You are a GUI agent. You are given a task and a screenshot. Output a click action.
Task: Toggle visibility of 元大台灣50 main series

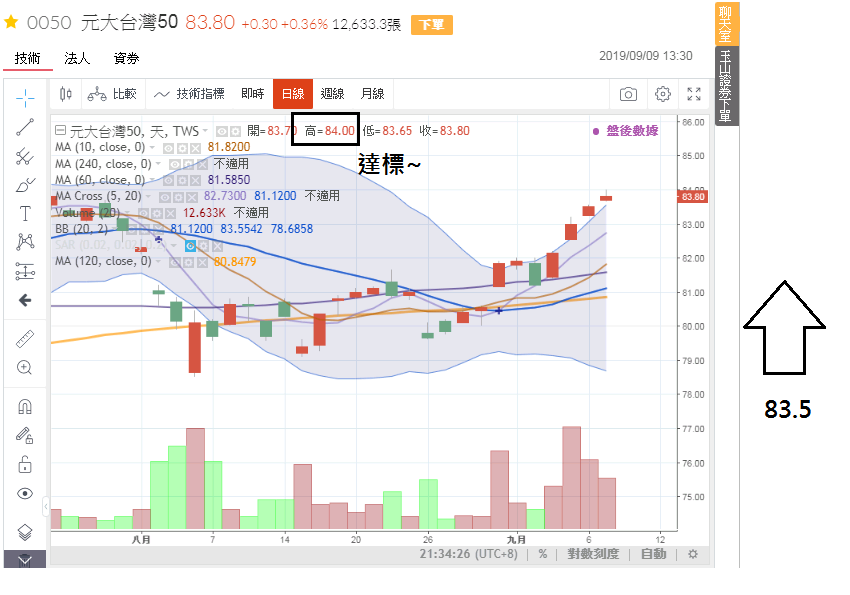(222, 132)
